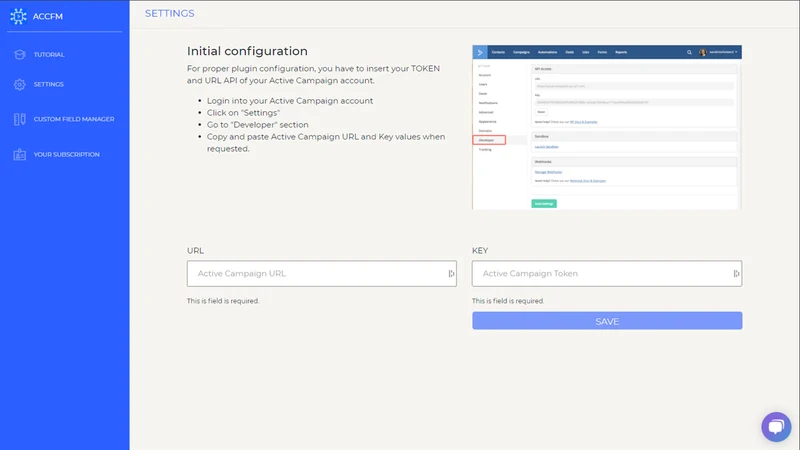The image size is (800, 450).
Task: Click the SETTINGS page title
Action: point(169,13)
